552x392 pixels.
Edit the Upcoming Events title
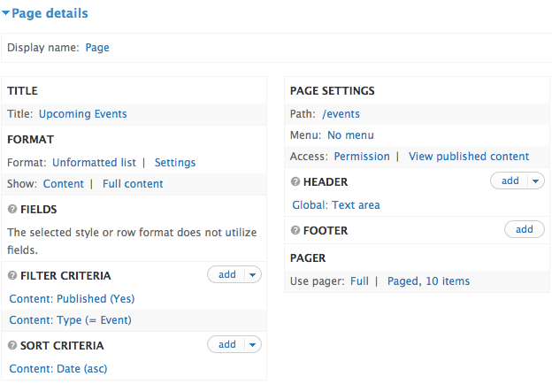point(83,114)
